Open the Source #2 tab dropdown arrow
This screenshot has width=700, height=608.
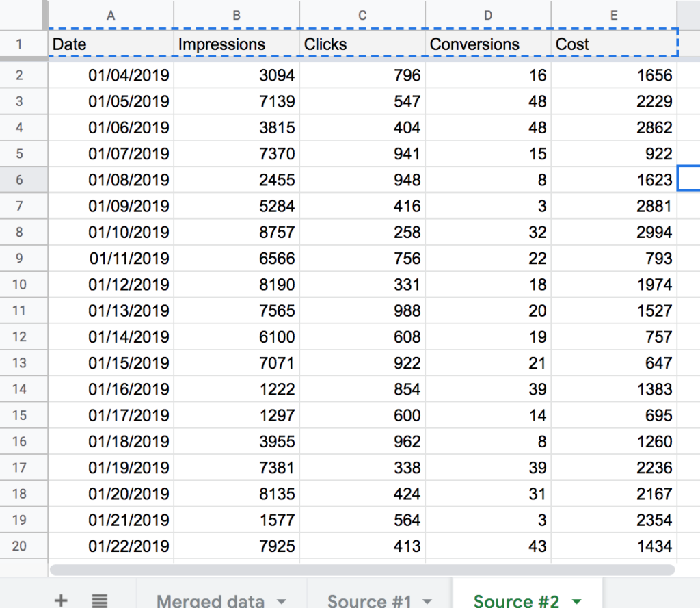(x=576, y=601)
